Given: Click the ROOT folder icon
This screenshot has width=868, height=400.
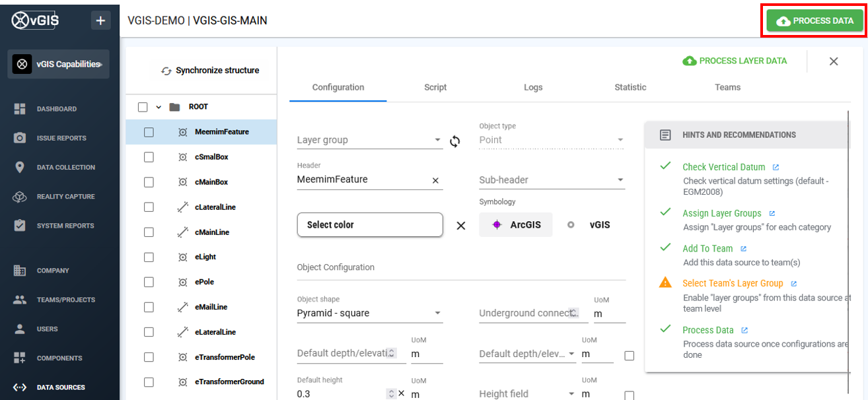Looking at the screenshot, I should 174,107.
